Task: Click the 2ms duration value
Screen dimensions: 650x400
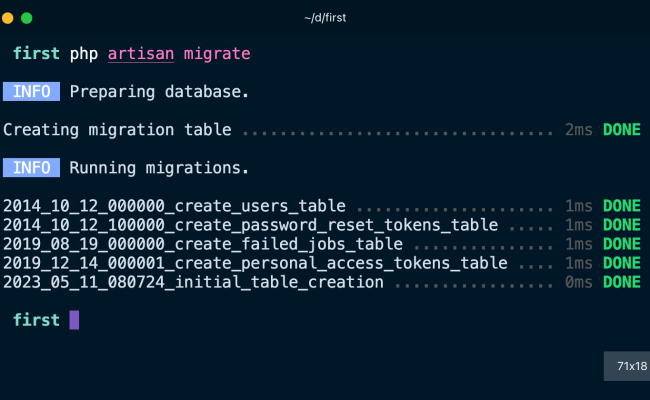Action: coord(579,130)
